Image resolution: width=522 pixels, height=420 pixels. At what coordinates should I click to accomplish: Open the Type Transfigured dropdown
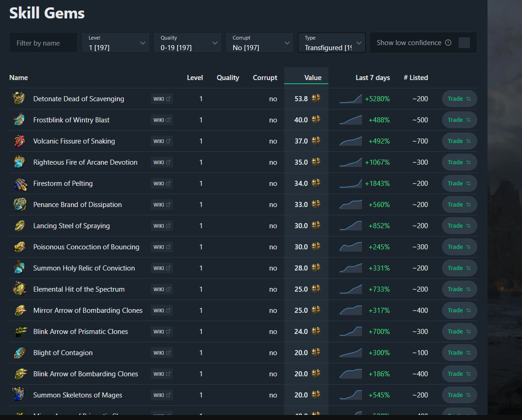pos(332,43)
